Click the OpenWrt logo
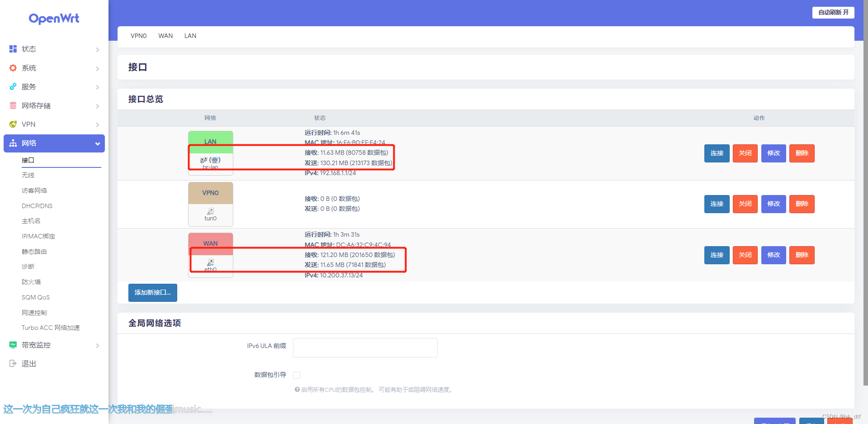The image size is (868, 424). (54, 19)
